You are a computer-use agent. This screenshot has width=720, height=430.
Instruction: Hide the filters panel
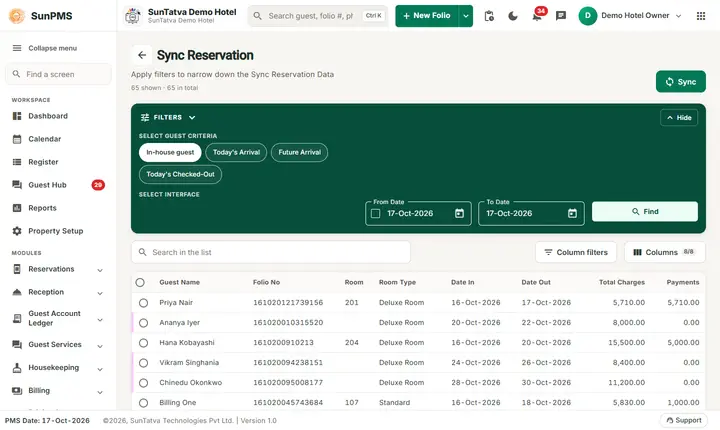[x=679, y=118]
